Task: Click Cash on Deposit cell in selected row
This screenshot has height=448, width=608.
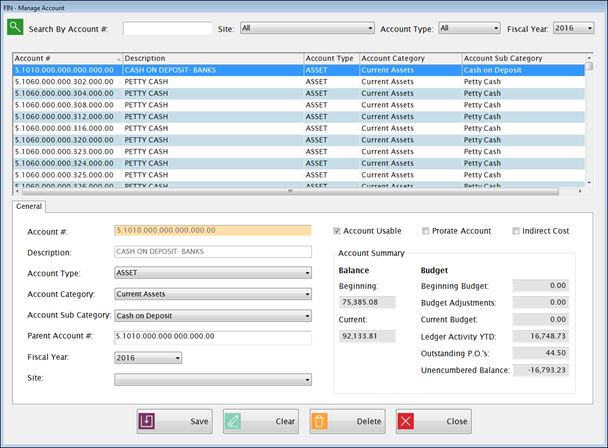Action: [523, 70]
